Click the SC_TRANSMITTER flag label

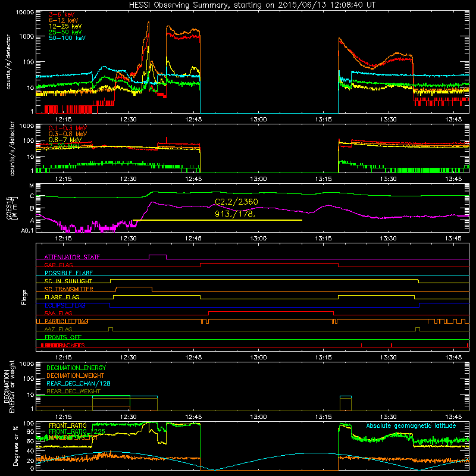point(68,289)
